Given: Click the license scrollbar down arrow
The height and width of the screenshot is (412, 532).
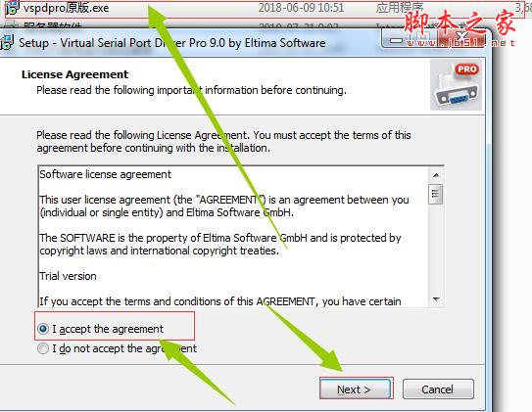Looking at the screenshot, I should point(436,299).
